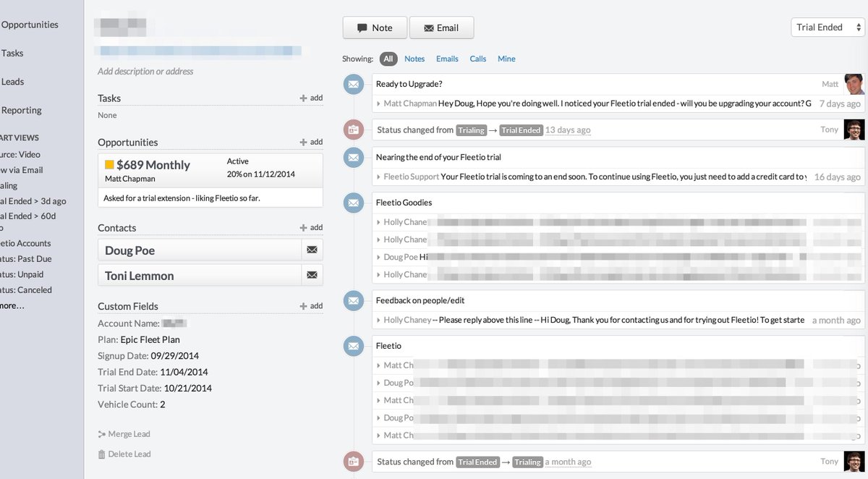The height and width of the screenshot is (479, 868).
Task: Add a new task
Action: (311, 98)
